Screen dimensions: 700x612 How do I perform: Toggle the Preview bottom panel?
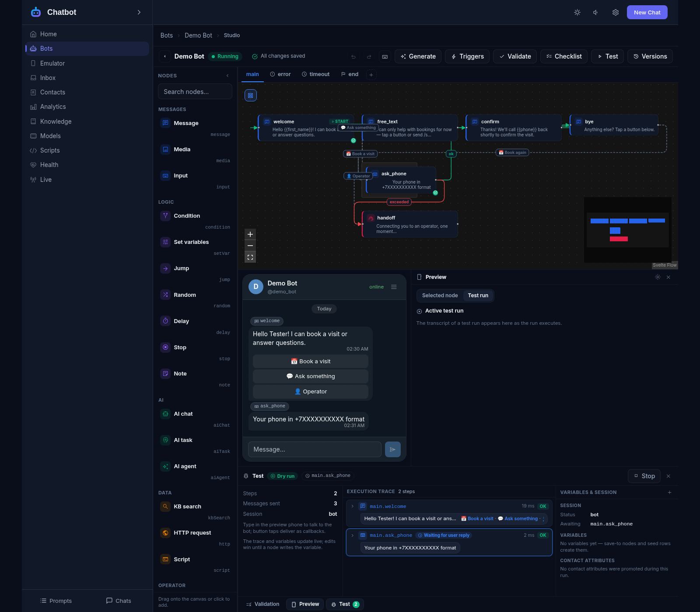[x=305, y=604]
